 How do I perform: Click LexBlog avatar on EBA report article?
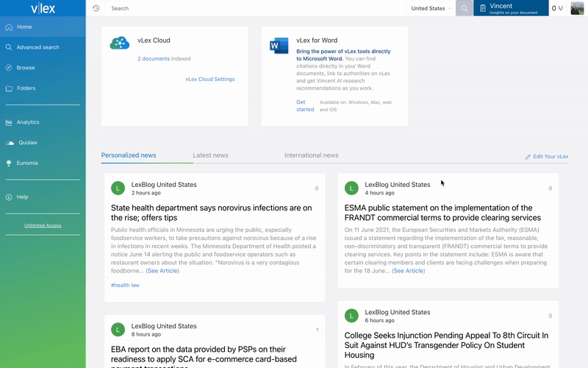point(118,330)
